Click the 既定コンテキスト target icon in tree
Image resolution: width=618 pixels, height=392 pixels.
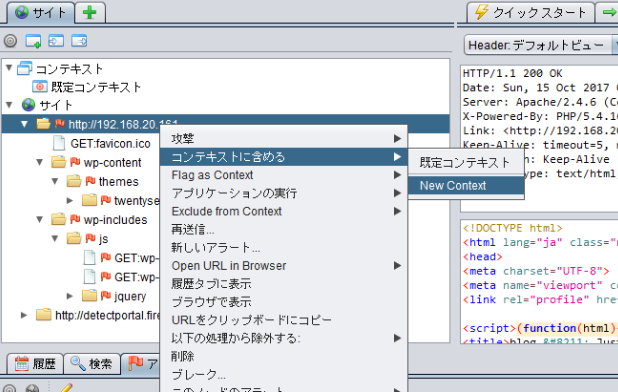tap(39, 87)
